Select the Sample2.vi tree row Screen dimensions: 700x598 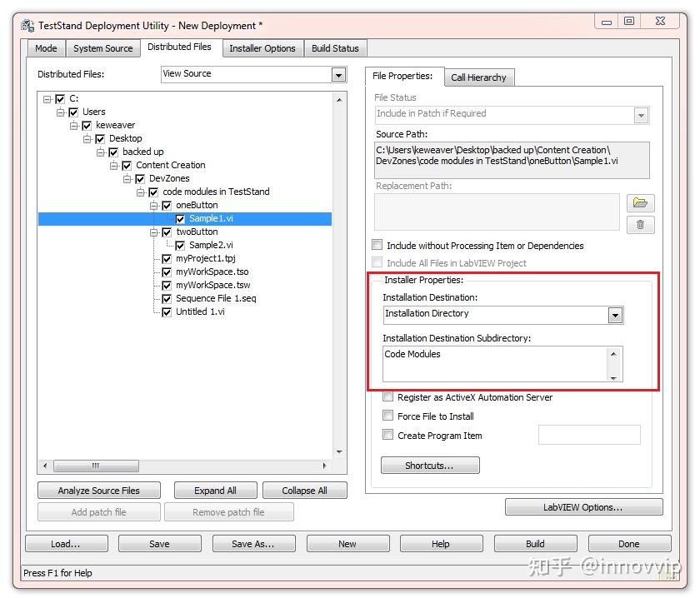[211, 246]
